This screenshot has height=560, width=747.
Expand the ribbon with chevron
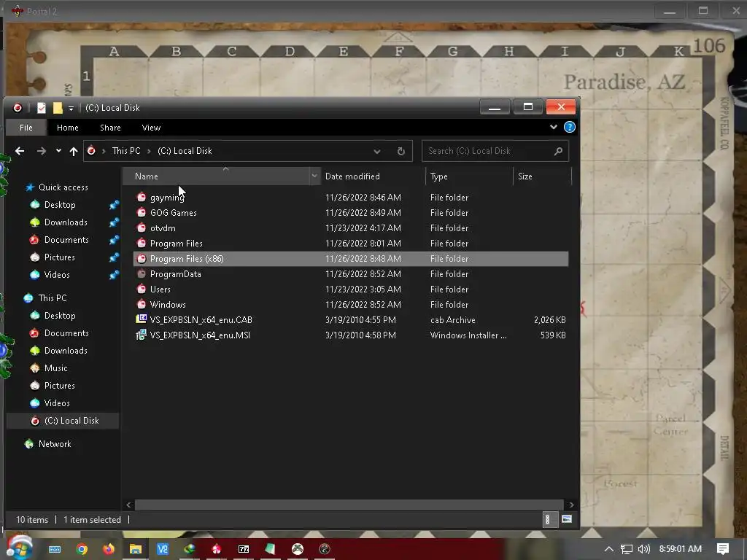click(x=553, y=127)
